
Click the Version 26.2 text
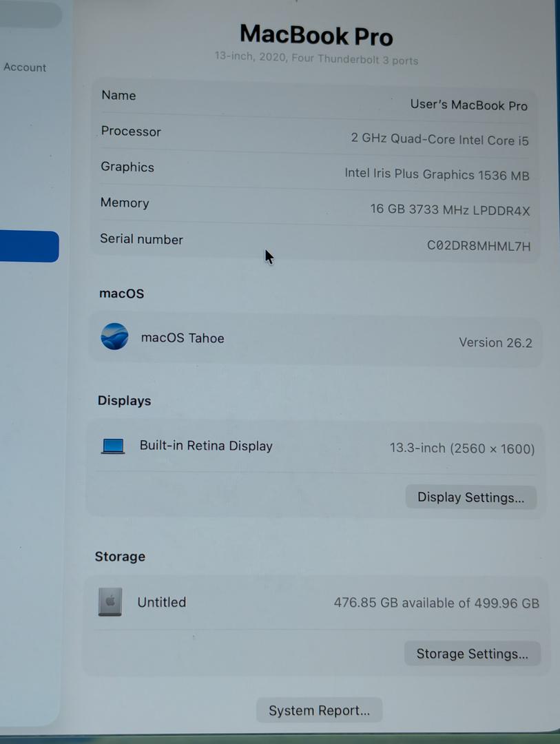point(495,342)
